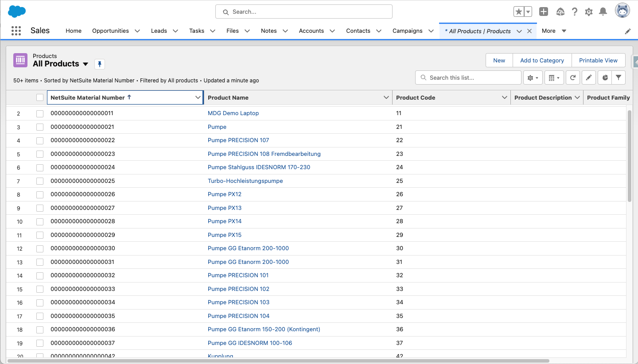Open Product Code column actions menu
638x364 pixels.
504,97
